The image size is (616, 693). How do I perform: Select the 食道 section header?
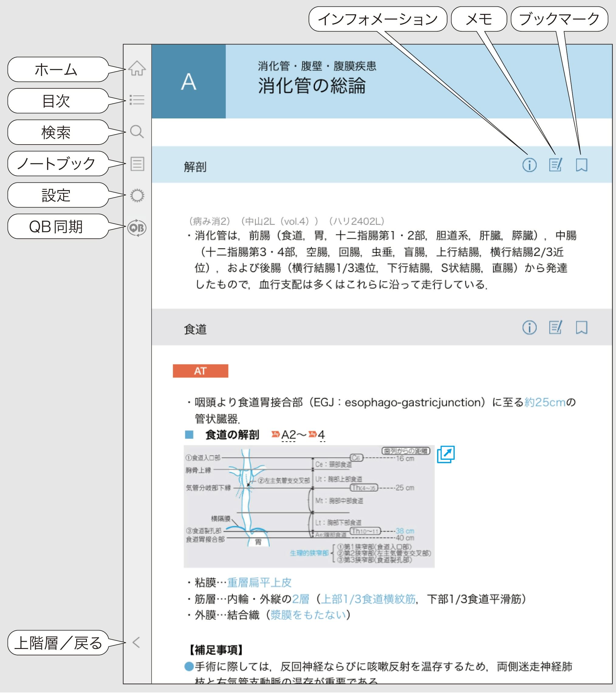(x=382, y=327)
